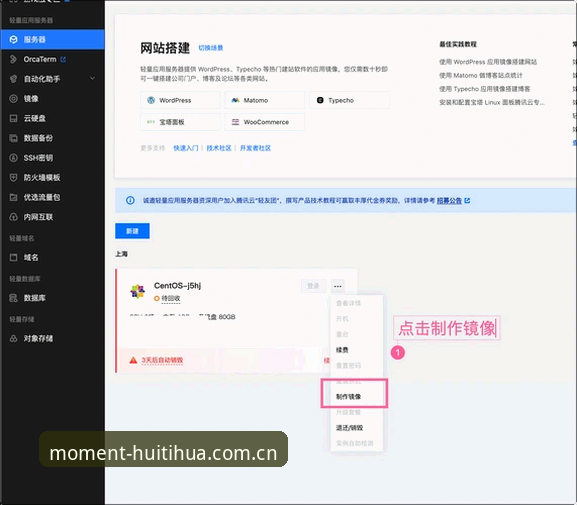The image size is (577, 505).
Task: Choose 续费 in the instance menu
Action: pyautogui.click(x=342, y=350)
